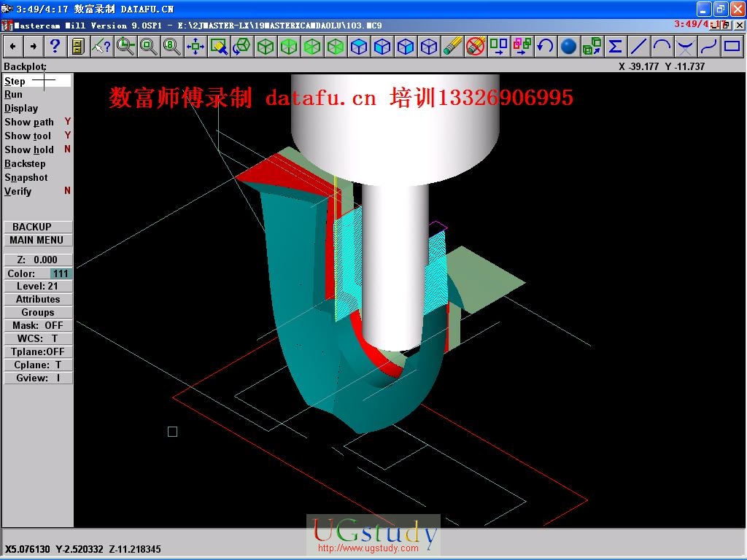Choose Step in Backplot menu
Screen dimensions: 747x560
pos(37,81)
